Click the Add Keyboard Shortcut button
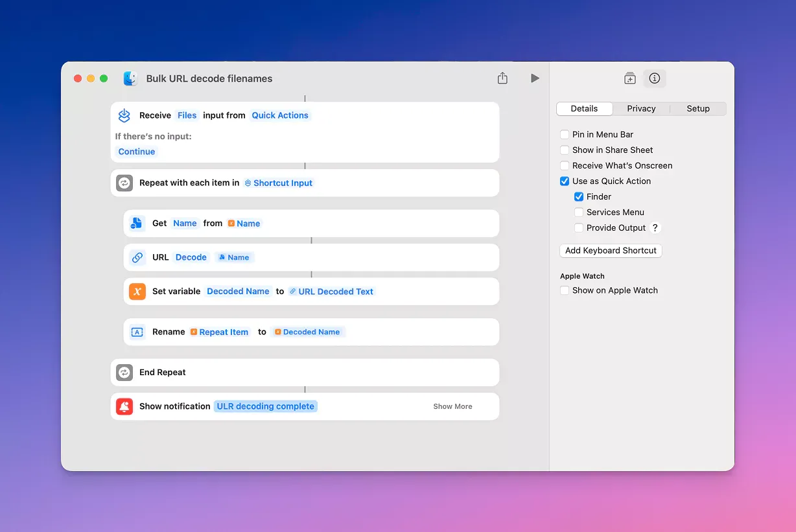 610,250
